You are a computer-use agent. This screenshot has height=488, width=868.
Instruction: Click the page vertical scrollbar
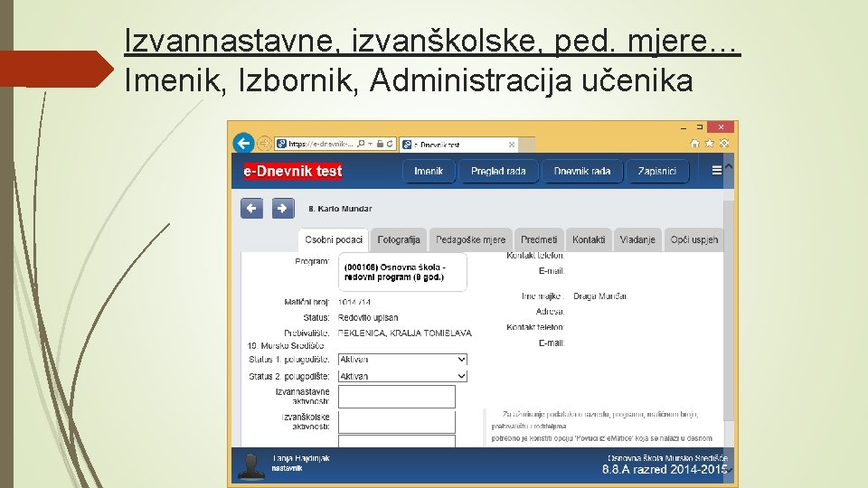pos(729,310)
